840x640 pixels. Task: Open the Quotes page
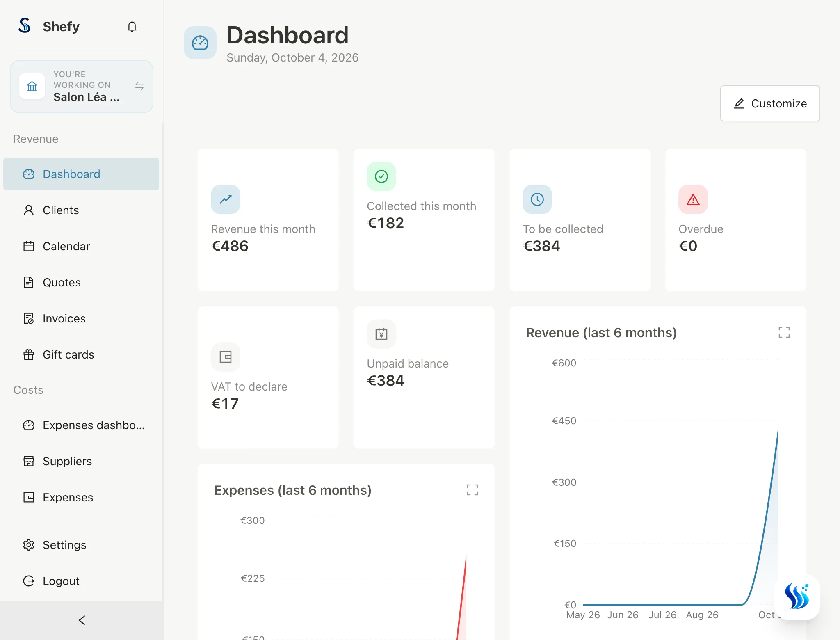81,282
